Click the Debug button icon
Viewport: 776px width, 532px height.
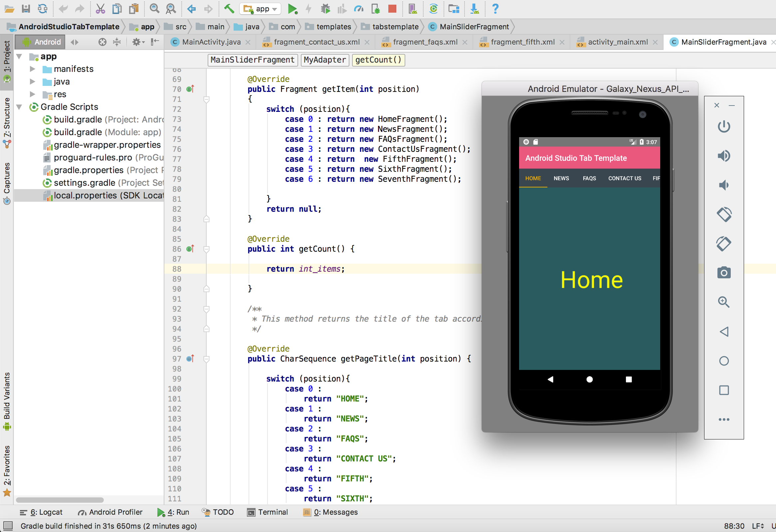pyautogui.click(x=324, y=8)
